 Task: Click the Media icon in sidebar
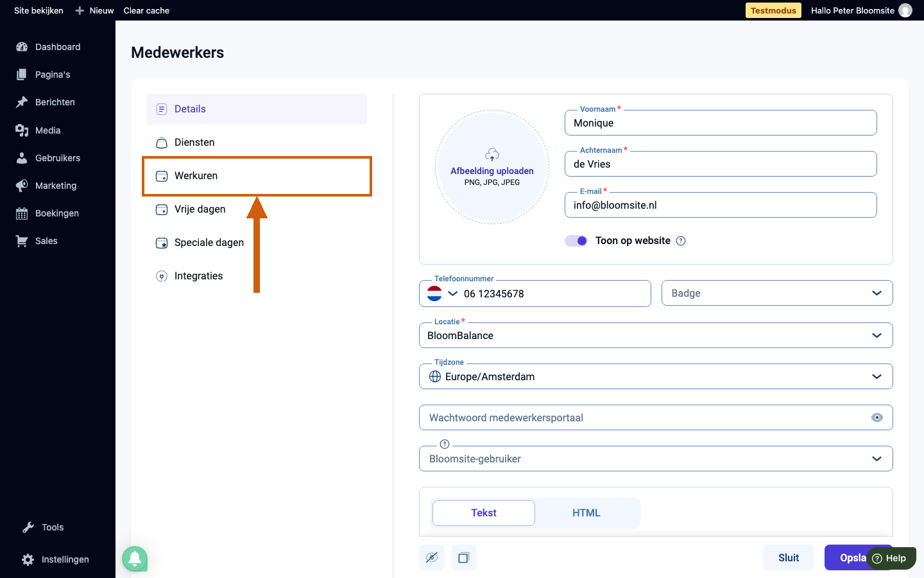click(22, 130)
